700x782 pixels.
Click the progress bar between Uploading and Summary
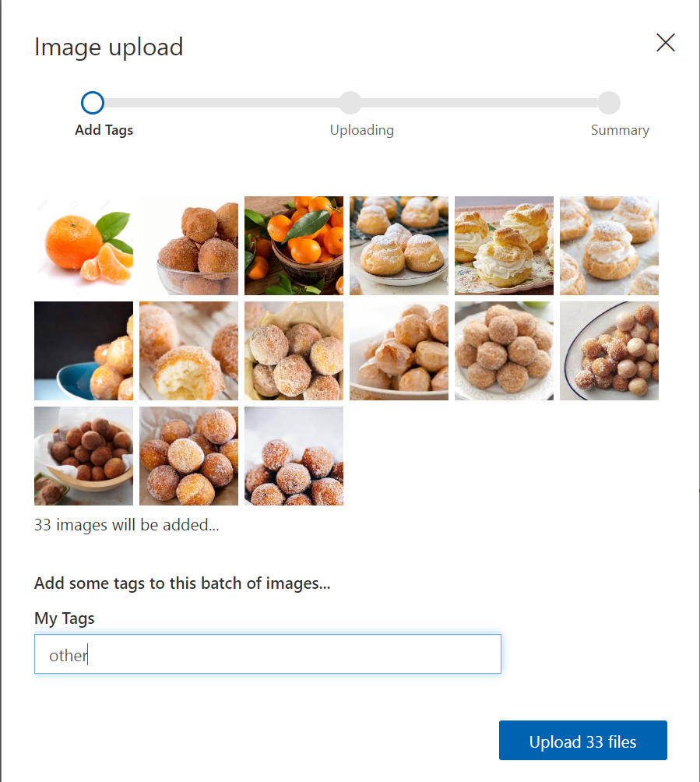[480, 103]
